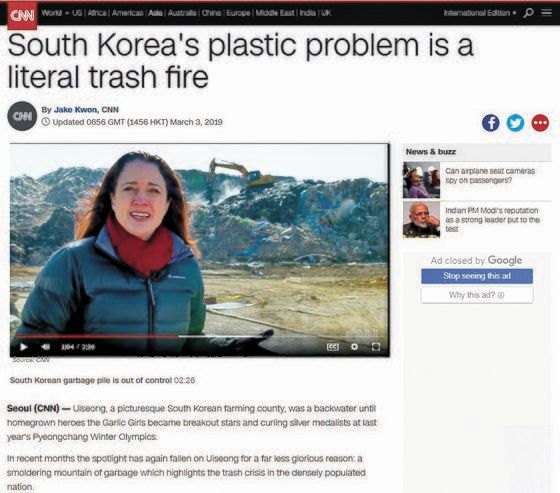Toggle fullscreen video mode
The width and height of the screenshot is (560, 493).
[376, 347]
